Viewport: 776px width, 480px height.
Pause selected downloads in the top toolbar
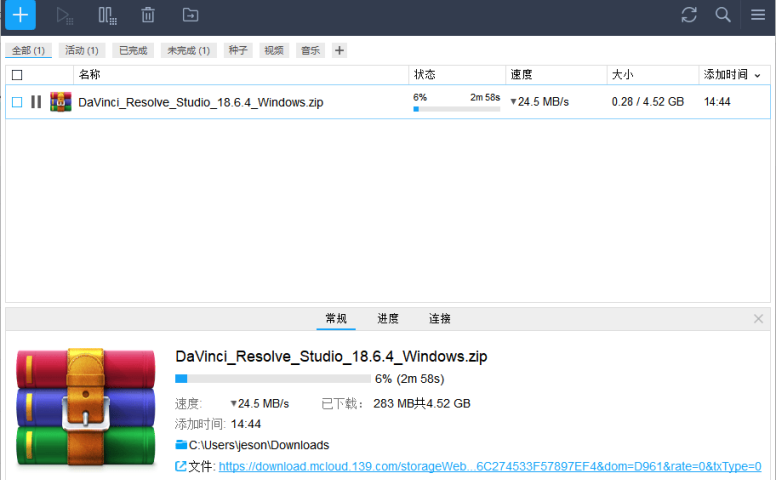coord(107,15)
